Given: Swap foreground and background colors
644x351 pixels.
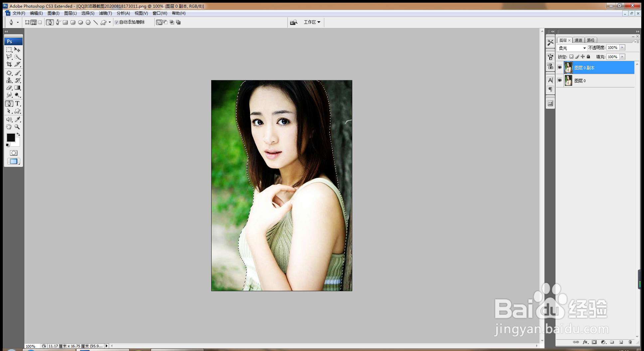Looking at the screenshot, I should (x=18, y=134).
